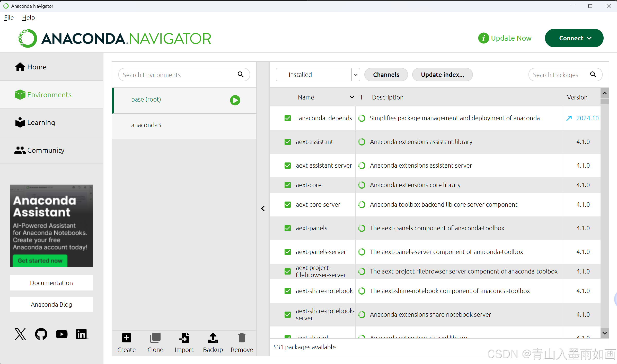The height and width of the screenshot is (364, 617).
Task: Click the Backup environment icon
Action: [x=213, y=338]
